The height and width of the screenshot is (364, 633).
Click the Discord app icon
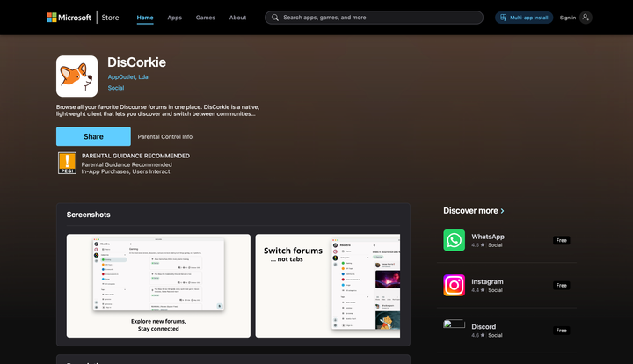tap(455, 324)
